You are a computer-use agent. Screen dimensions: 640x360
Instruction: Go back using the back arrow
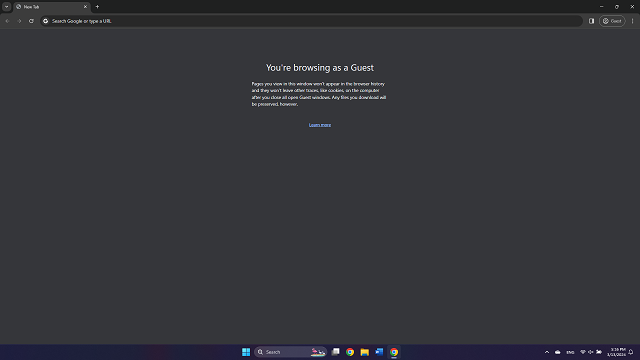point(7,21)
